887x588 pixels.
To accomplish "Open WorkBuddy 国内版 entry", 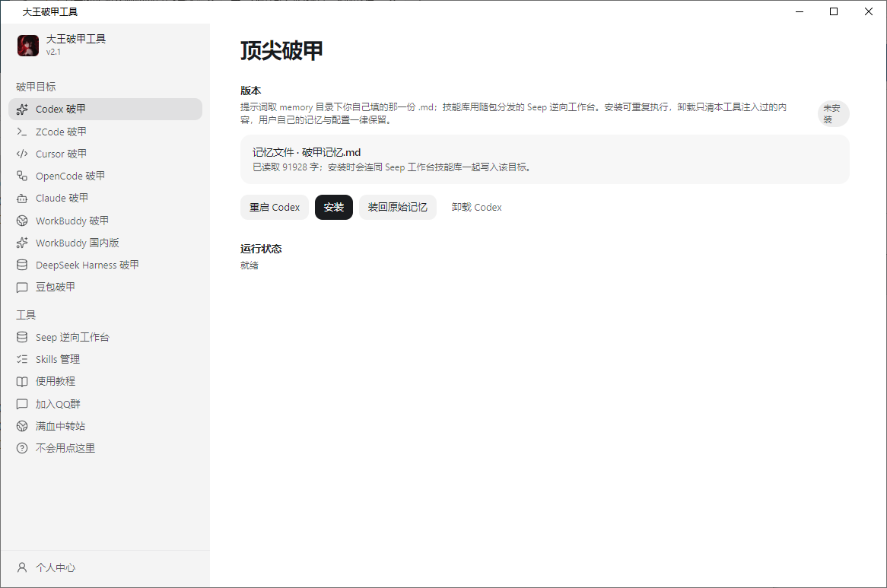I will pos(105,243).
